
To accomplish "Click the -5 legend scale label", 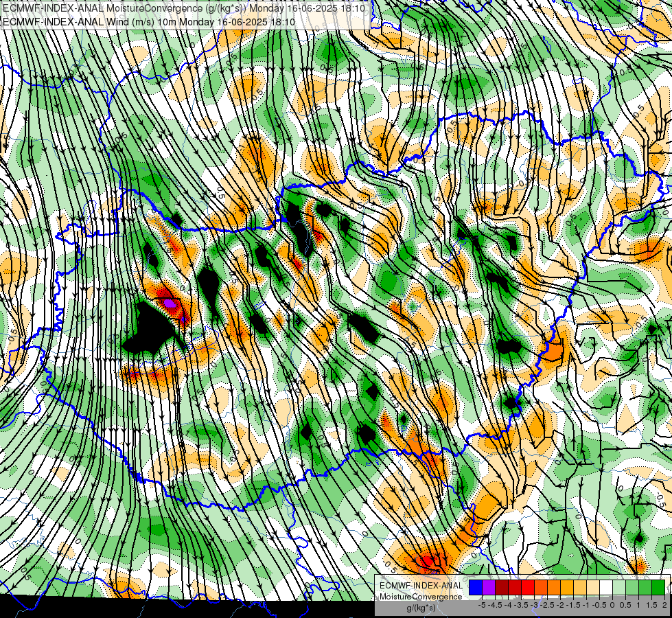I will [482, 605].
